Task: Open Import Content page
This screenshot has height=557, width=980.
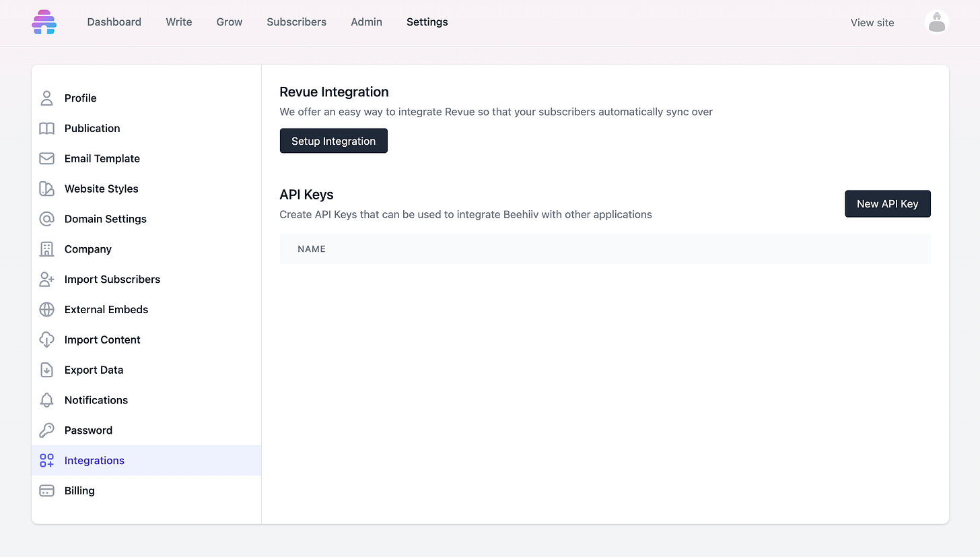Action: [x=147, y=340]
